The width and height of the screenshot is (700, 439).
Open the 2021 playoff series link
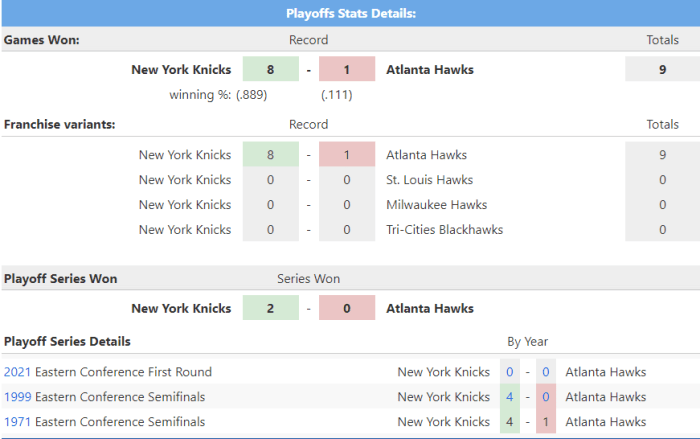pos(17,372)
